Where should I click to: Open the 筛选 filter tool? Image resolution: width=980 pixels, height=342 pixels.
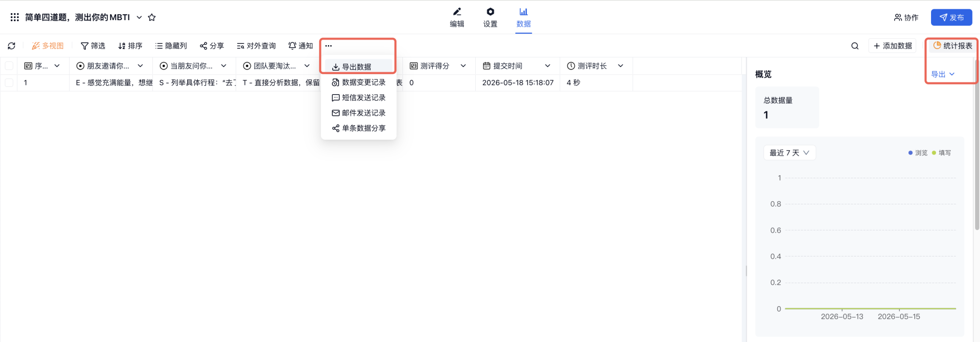click(x=93, y=46)
